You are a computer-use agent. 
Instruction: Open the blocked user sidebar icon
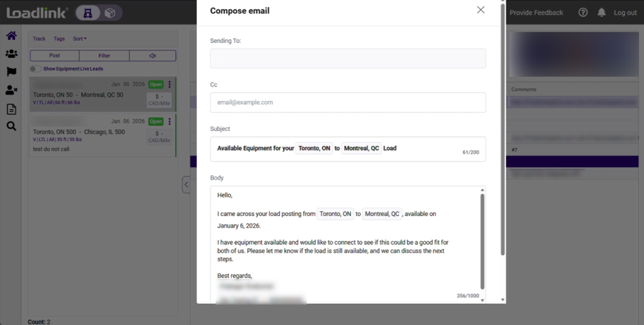point(11,90)
